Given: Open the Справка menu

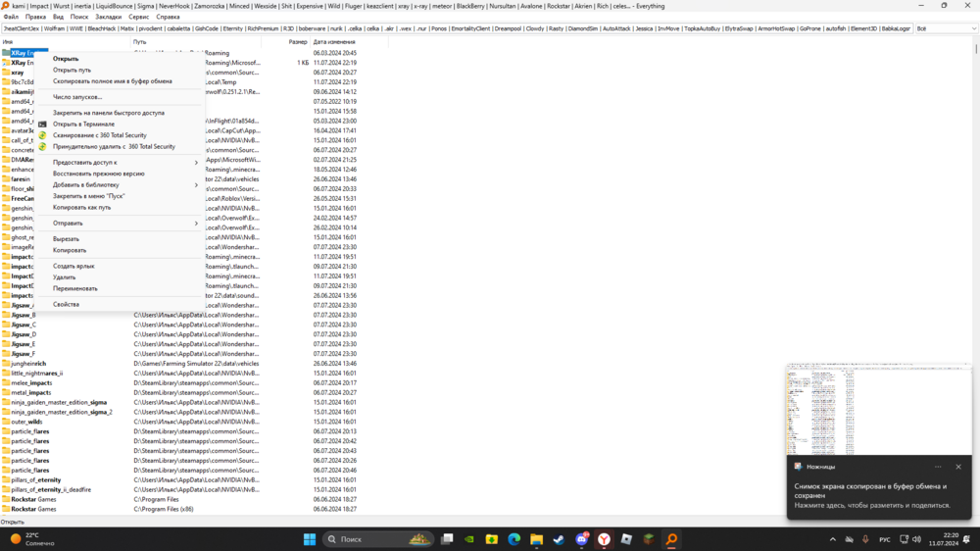Looking at the screenshot, I should [x=169, y=17].
